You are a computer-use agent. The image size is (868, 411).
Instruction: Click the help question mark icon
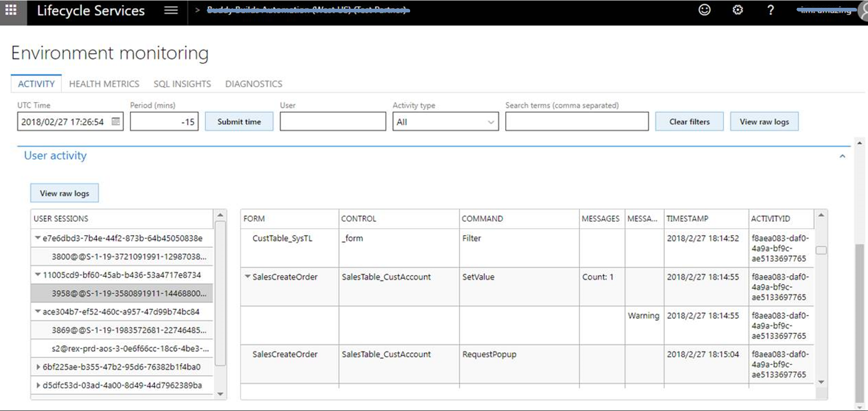pos(770,10)
